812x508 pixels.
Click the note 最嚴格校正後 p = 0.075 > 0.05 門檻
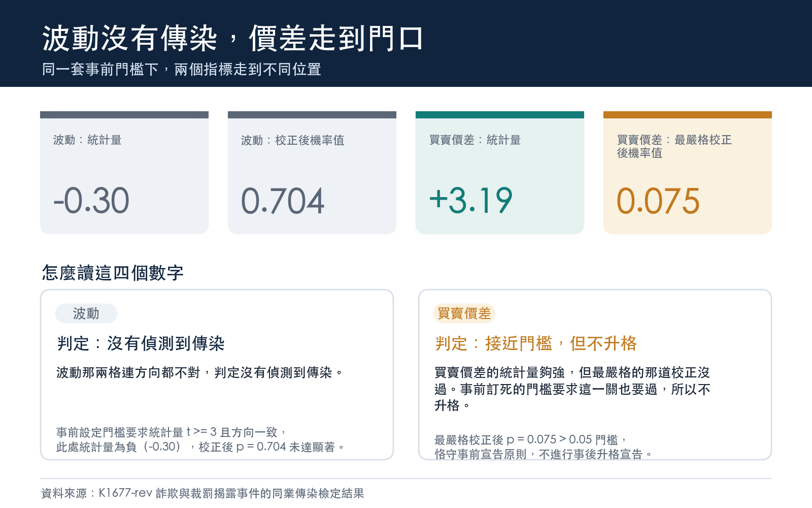point(531,439)
